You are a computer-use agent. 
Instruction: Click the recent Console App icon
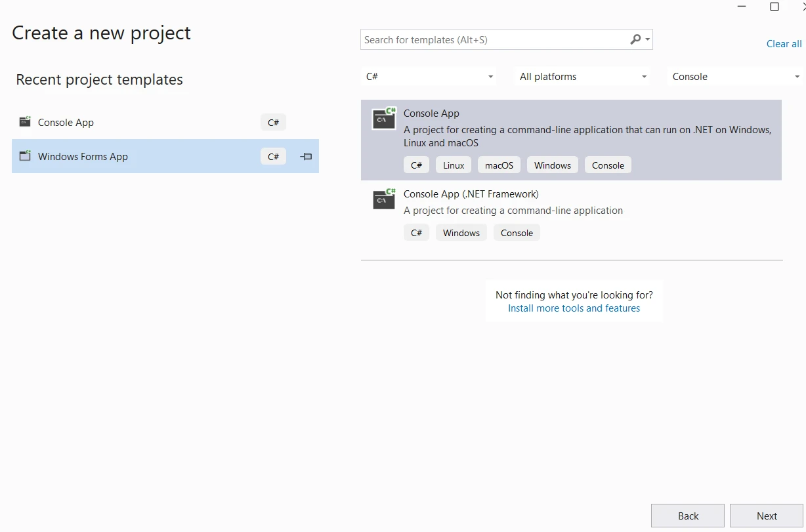25,122
